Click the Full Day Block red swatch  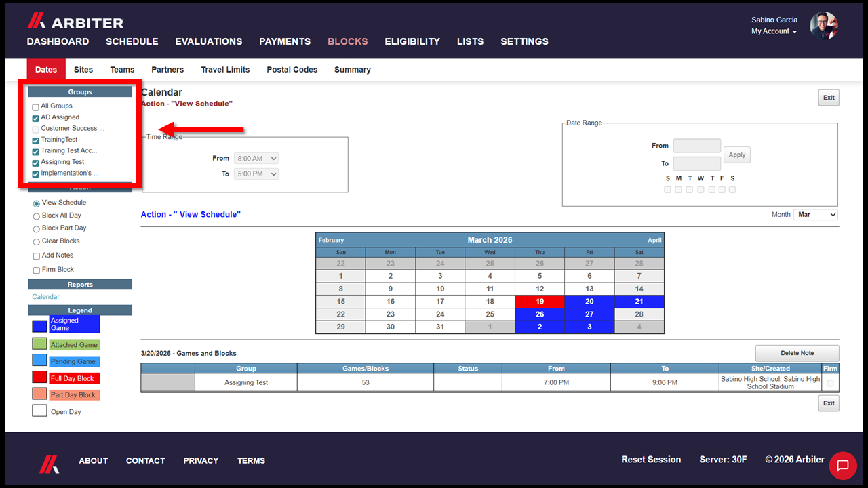click(39, 378)
